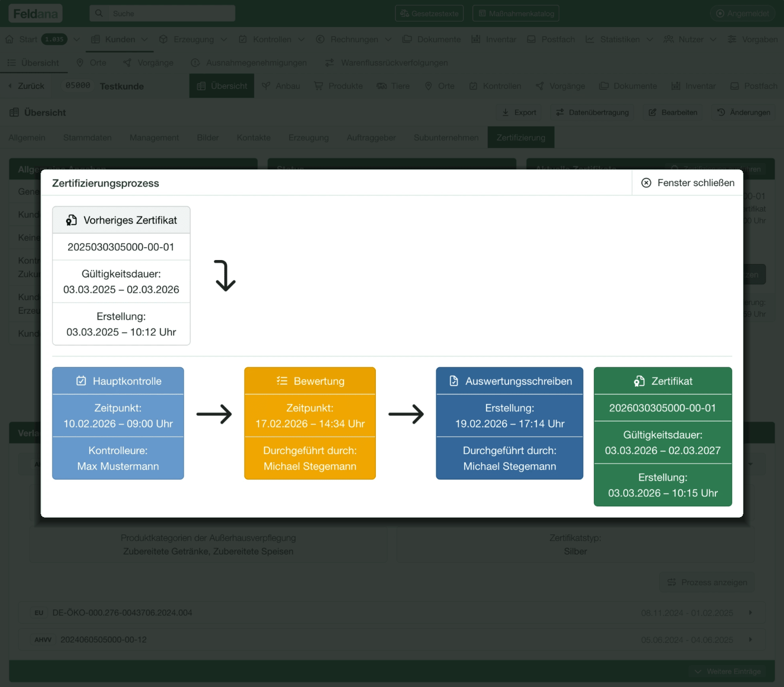Click new certificate number 2026030305000-00-01
Image resolution: width=784 pixels, height=687 pixels.
[662, 408]
